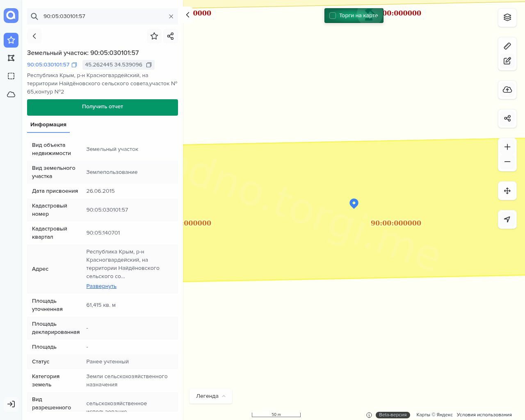525x420 pixels.
Task: Expand the address with Развернуть
Action: 101,286
